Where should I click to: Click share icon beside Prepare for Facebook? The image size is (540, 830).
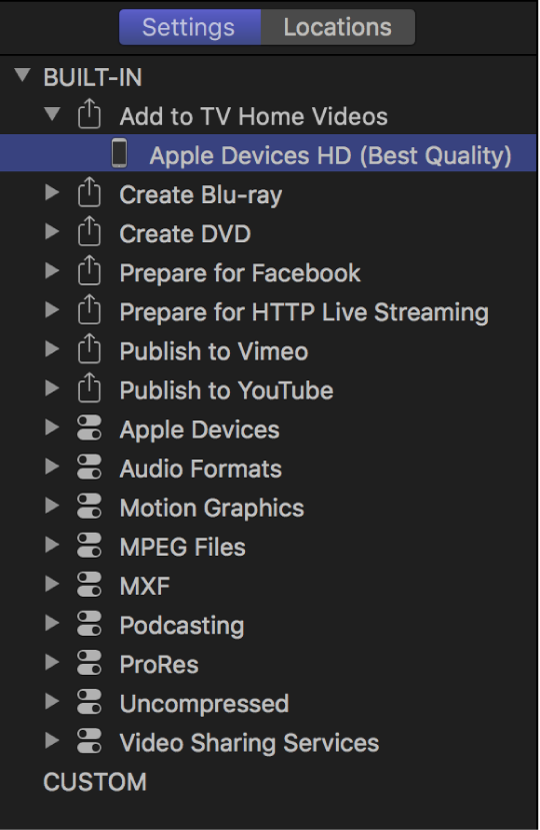[x=89, y=270]
